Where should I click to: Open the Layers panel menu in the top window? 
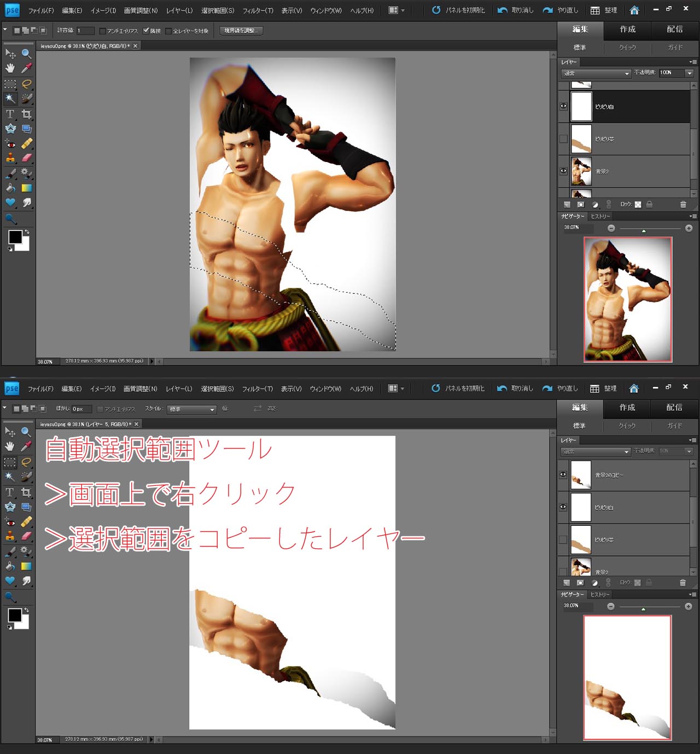[693, 62]
